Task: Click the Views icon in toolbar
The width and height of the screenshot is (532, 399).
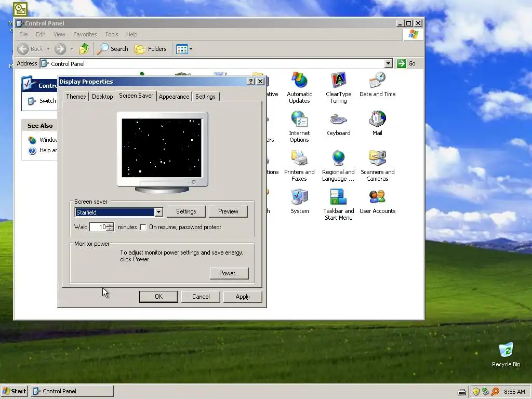Action: pos(182,49)
